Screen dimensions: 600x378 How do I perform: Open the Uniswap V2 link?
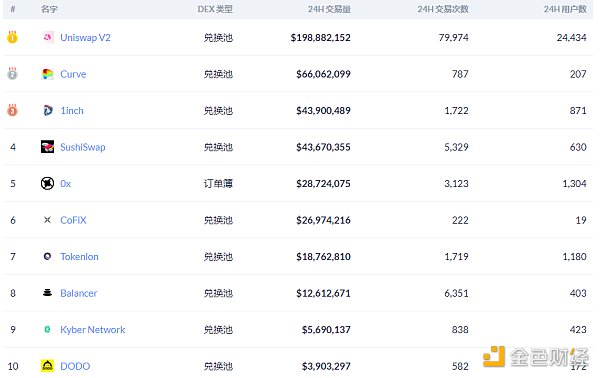tap(85, 37)
